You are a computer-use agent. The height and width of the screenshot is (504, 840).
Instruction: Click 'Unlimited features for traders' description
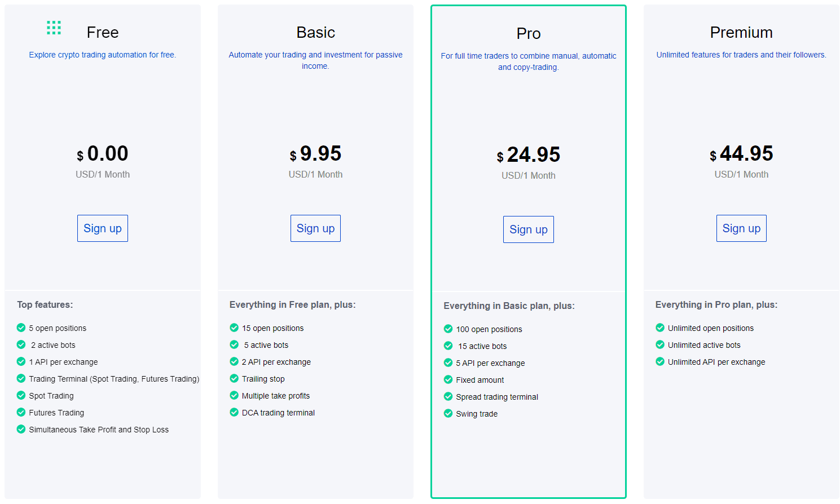point(741,55)
